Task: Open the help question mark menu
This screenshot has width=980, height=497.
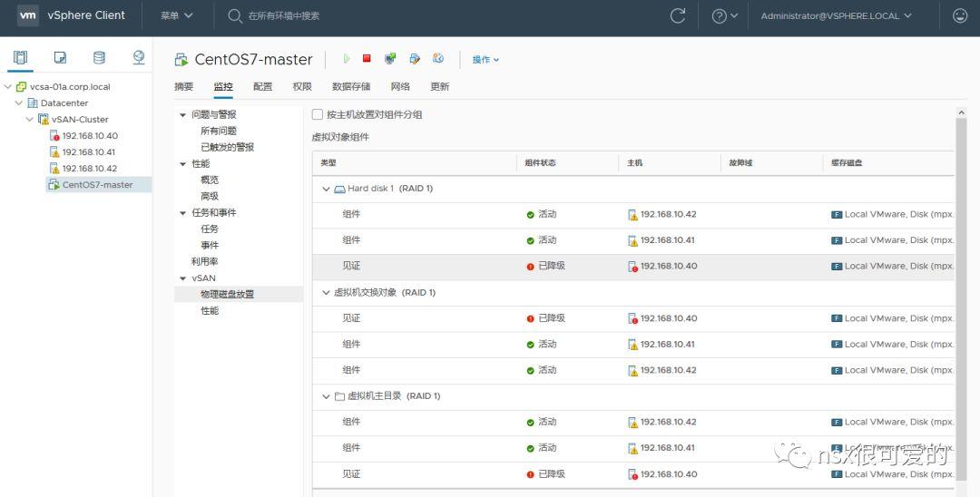Action: pyautogui.click(x=724, y=16)
